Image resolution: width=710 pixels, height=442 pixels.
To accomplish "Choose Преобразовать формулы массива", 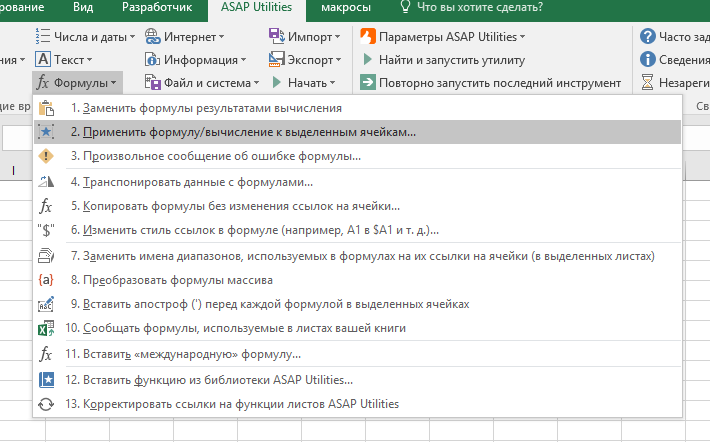I will tap(357, 280).
